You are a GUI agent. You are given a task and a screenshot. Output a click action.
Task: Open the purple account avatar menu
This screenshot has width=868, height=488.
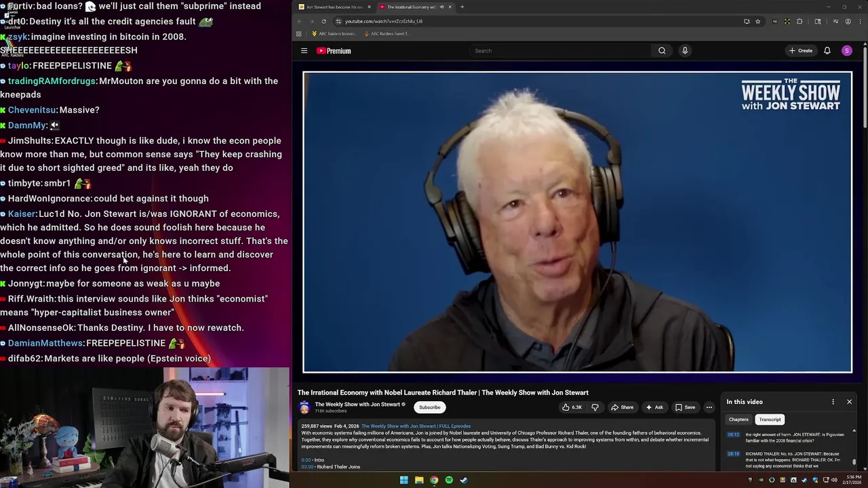(846, 51)
